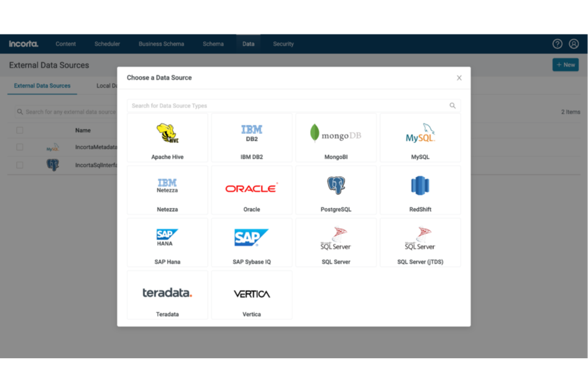
Task: Click the PostgreSQL icon in IncortaSqlInterface row
Action: click(52, 165)
